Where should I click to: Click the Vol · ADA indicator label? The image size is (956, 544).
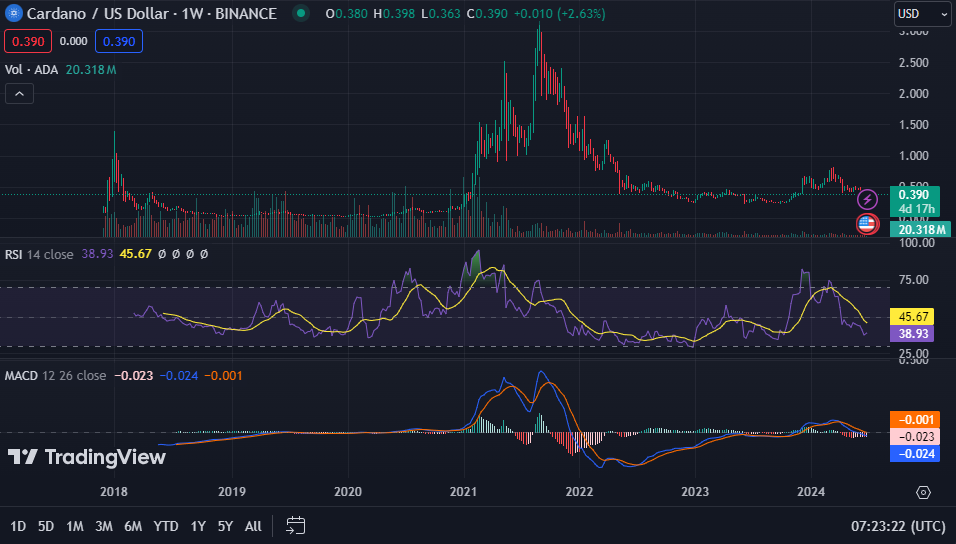tap(31, 70)
